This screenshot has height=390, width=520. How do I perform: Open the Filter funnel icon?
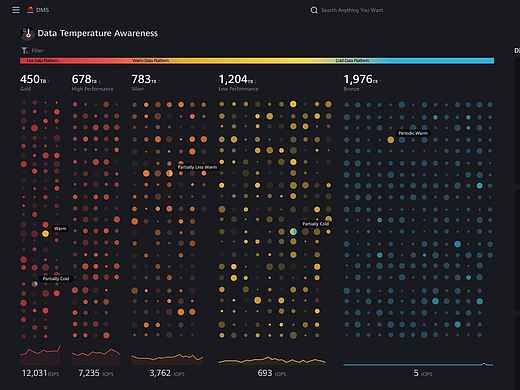pos(24,50)
